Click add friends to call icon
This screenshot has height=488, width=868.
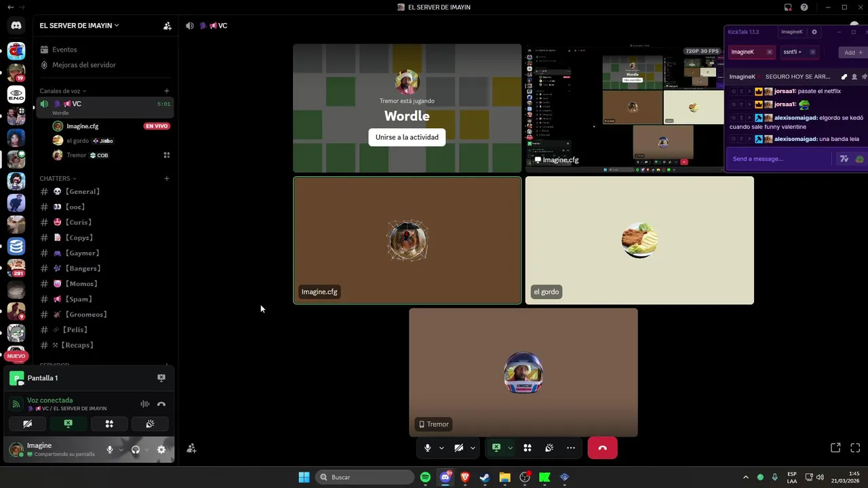(x=191, y=448)
